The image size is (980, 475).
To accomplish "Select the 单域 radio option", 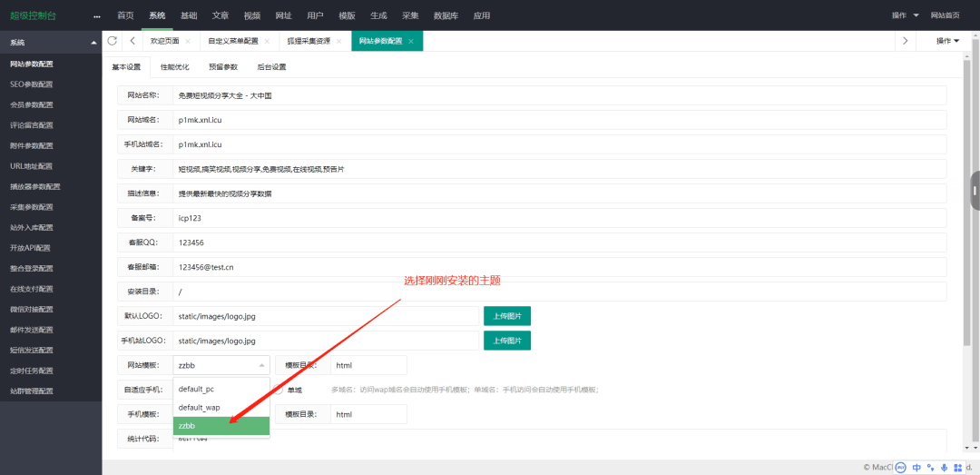I will click(x=279, y=390).
